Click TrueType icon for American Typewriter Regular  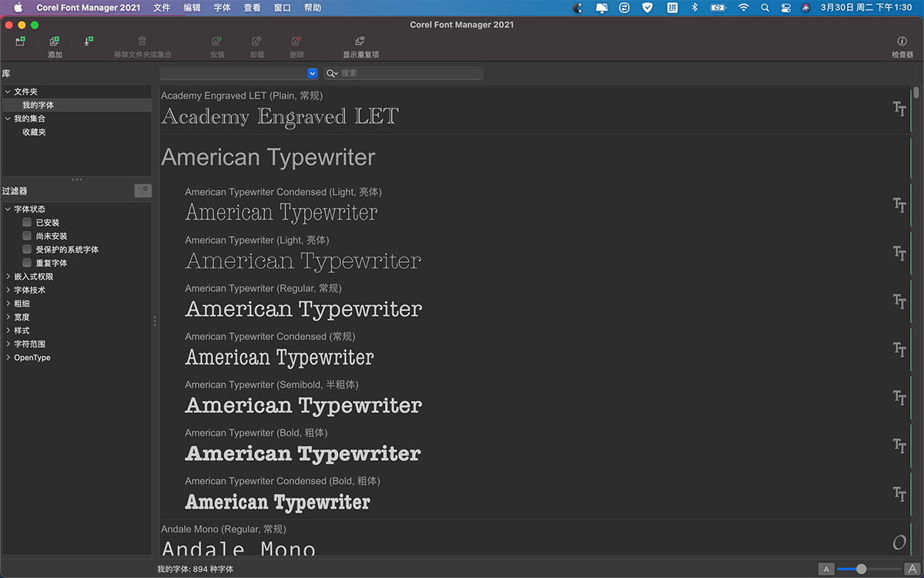point(899,301)
